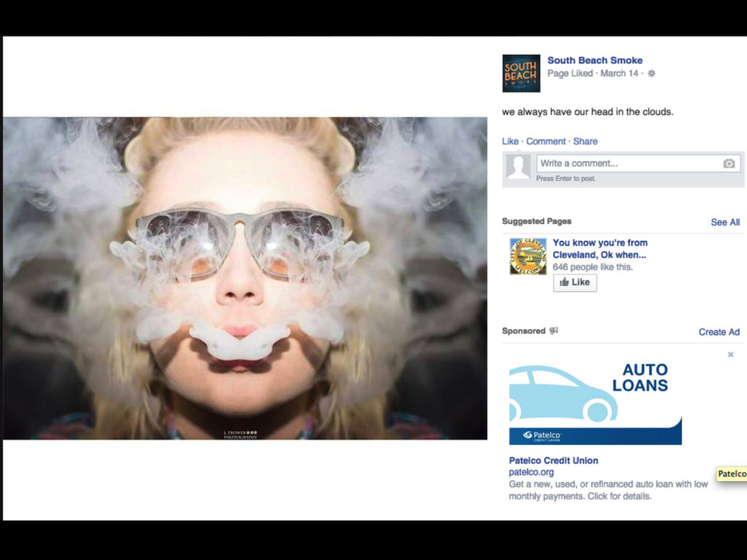Open "You know you're from Cleveland" page
The image size is (747, 560).
(x=600, y=249)
